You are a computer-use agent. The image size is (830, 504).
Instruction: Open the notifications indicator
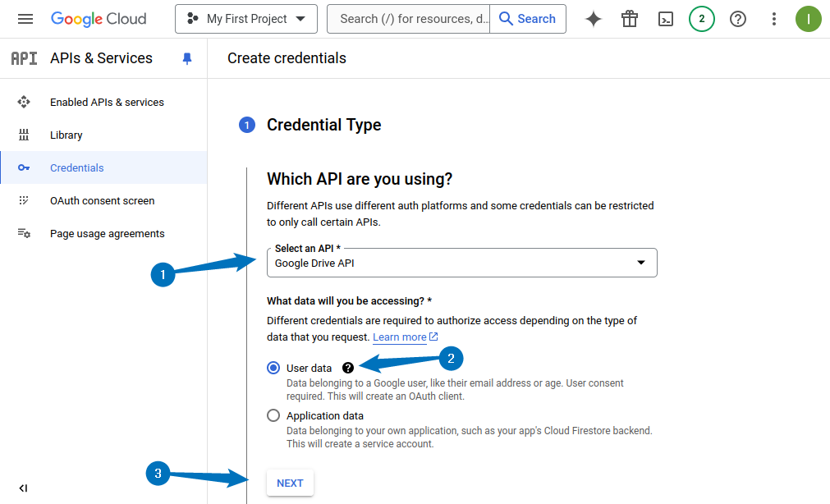click(x=701, y=18)
